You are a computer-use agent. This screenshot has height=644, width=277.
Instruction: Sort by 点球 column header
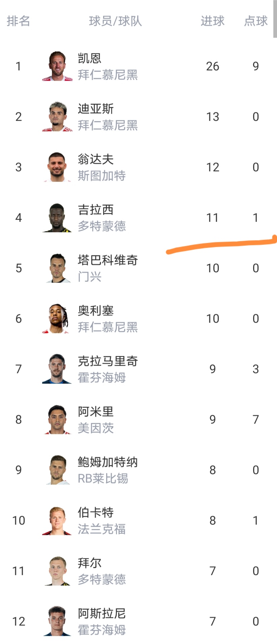[x=256, y=21]
